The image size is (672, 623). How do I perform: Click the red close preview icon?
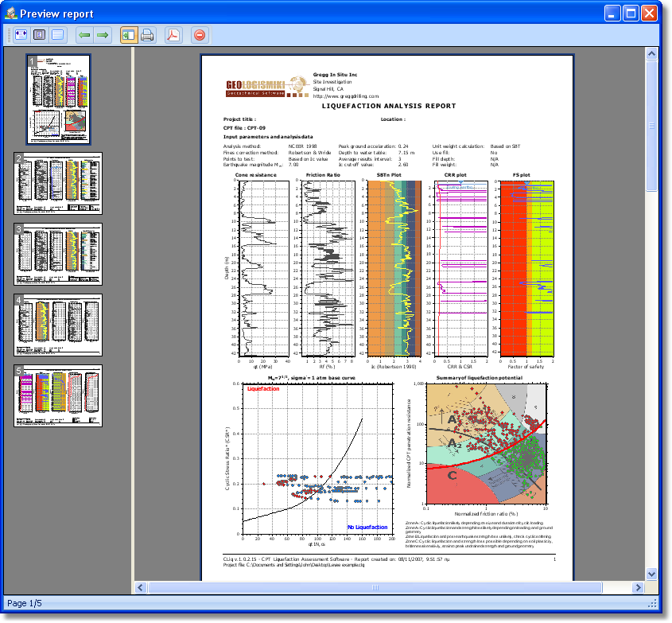pyautogui.click(x=200, y=35)
